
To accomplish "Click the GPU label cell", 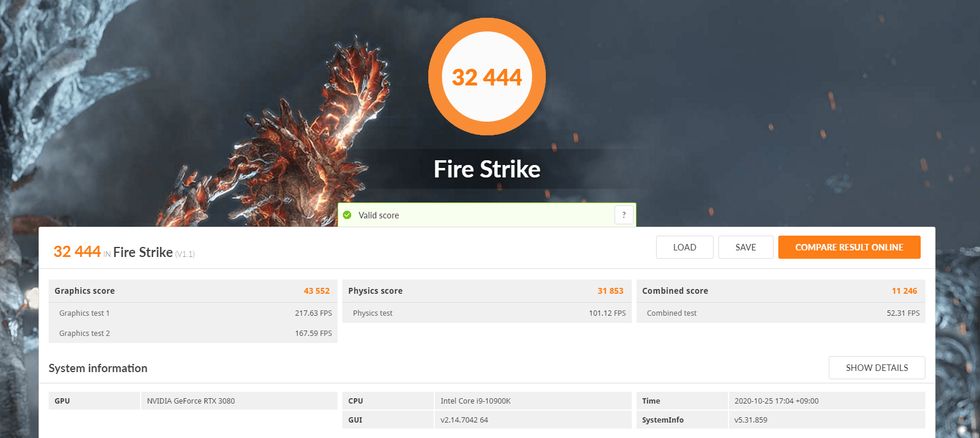I will click(94, 401).
